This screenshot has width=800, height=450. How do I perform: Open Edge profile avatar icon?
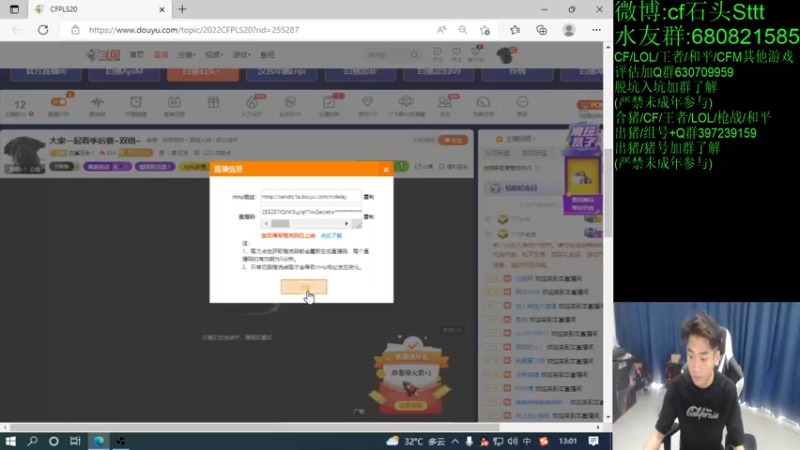[569, 30]
